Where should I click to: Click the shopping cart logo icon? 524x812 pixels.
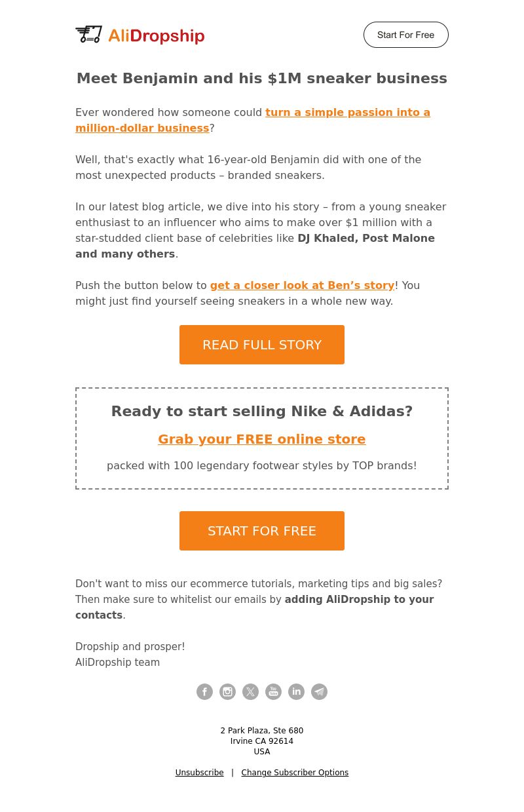89,34
